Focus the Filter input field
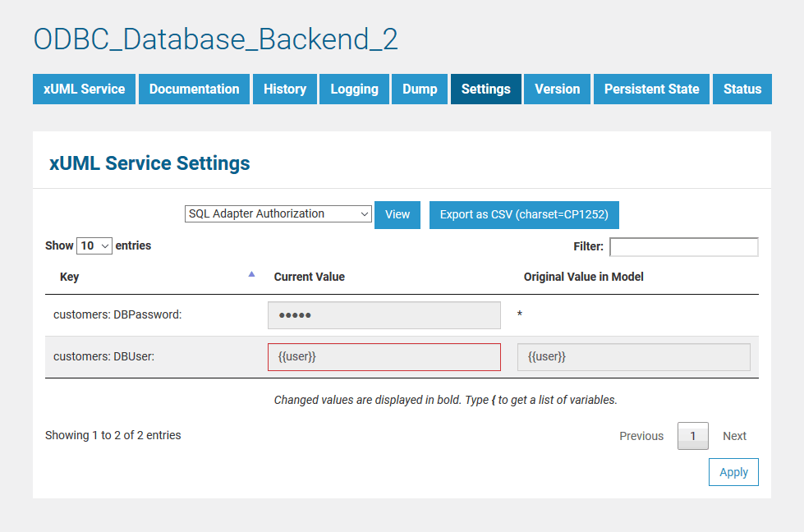The height and width of the screenshot is (532, 804). (683, 246)
